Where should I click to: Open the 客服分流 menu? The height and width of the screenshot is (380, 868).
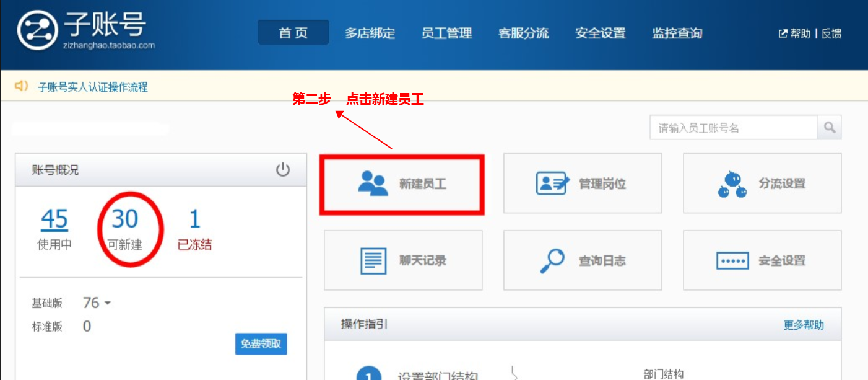[x=523, y=33]
